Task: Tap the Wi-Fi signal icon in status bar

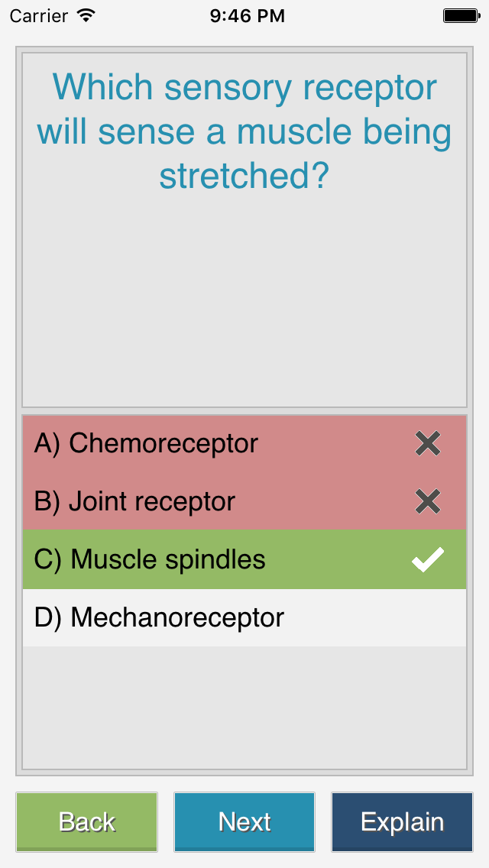Action: [86, 15]
